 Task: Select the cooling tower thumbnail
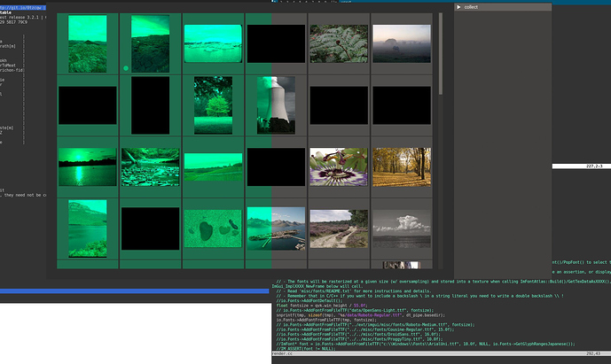(x=276, y=105)
